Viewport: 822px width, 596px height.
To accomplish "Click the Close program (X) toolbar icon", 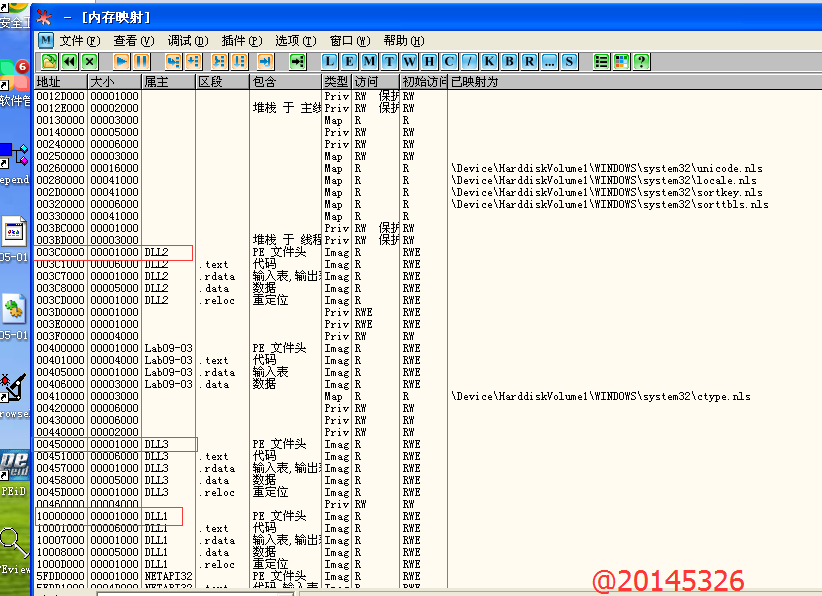I will click(90, 62).
